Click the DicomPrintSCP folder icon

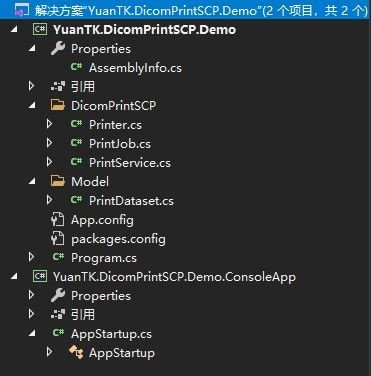pyautogui.click(x=58, y=105)
